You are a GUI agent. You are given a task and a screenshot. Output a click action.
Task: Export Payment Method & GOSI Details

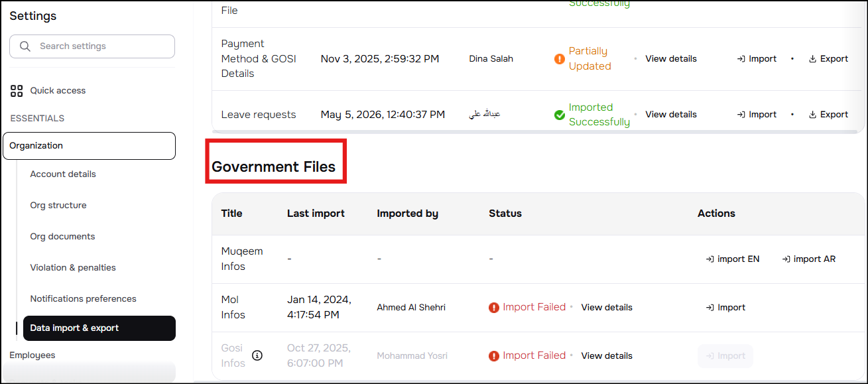coord(828,59)
